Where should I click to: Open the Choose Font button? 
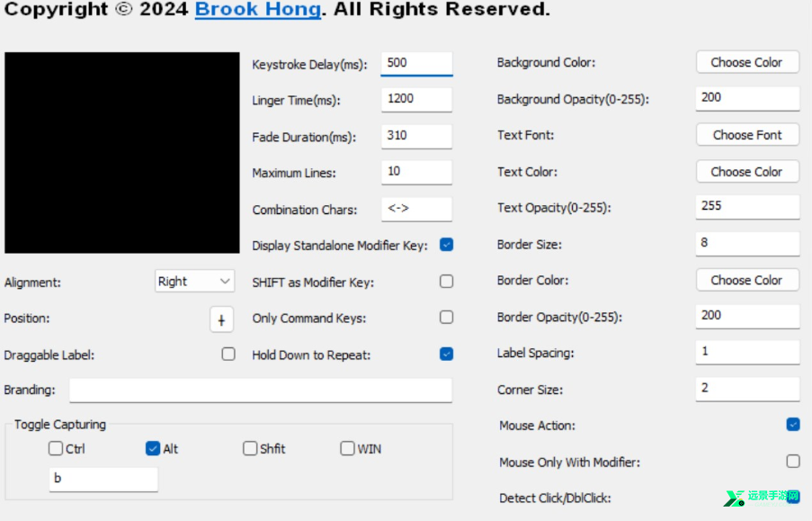pos(747,135)
